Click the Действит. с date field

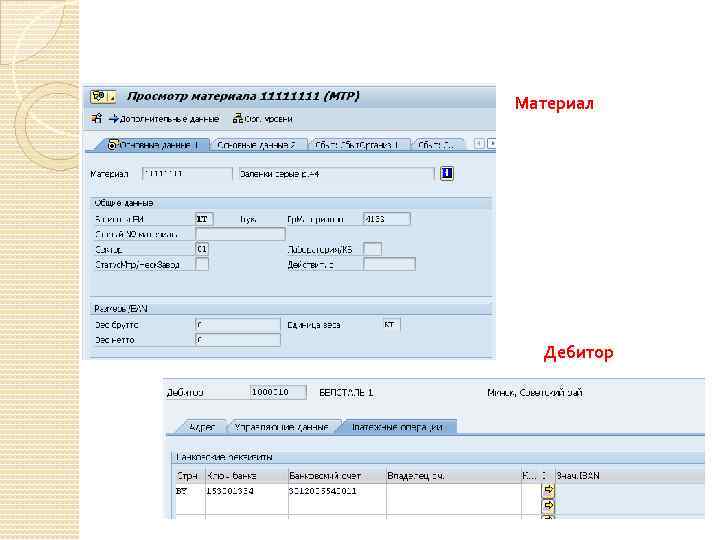point(389,264)
